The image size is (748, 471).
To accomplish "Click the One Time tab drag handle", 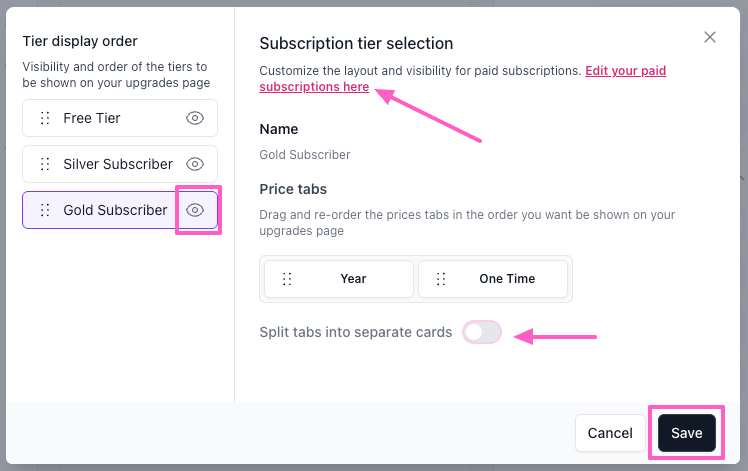I will [441, 279].
